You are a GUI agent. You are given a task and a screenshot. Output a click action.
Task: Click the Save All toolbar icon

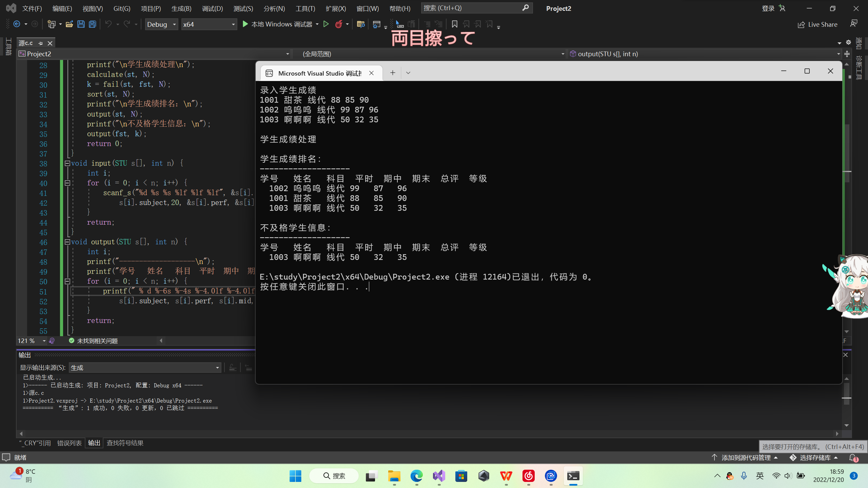92,24
